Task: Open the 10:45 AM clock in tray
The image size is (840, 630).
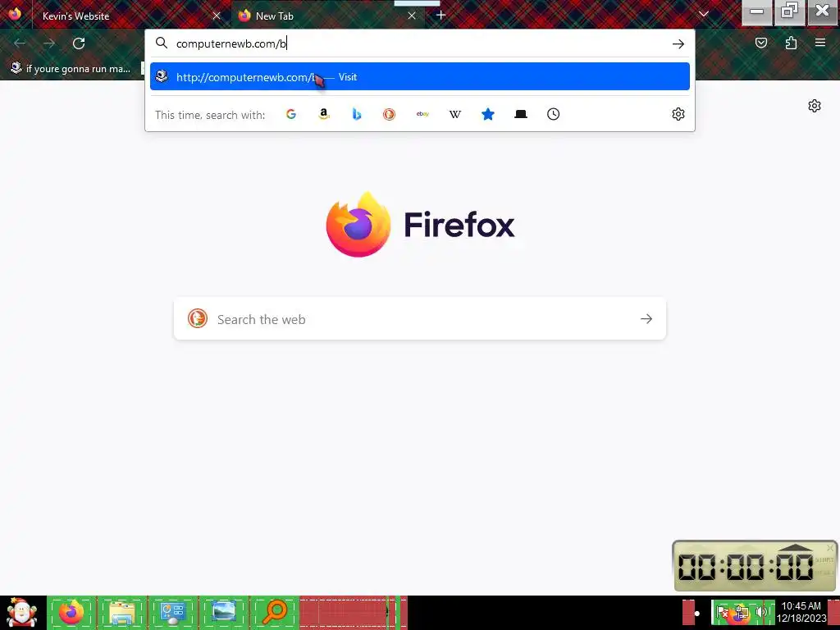Action: click(801, 612)
